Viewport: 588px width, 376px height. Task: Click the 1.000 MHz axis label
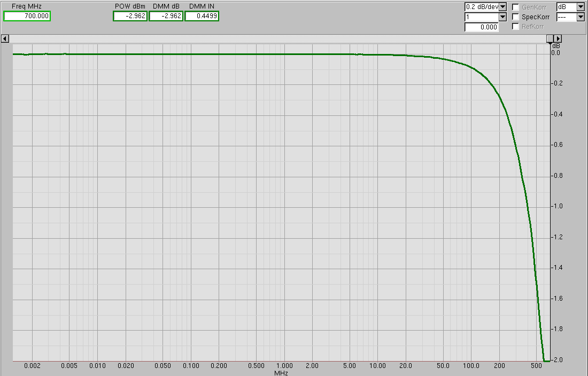click(284, 366)
